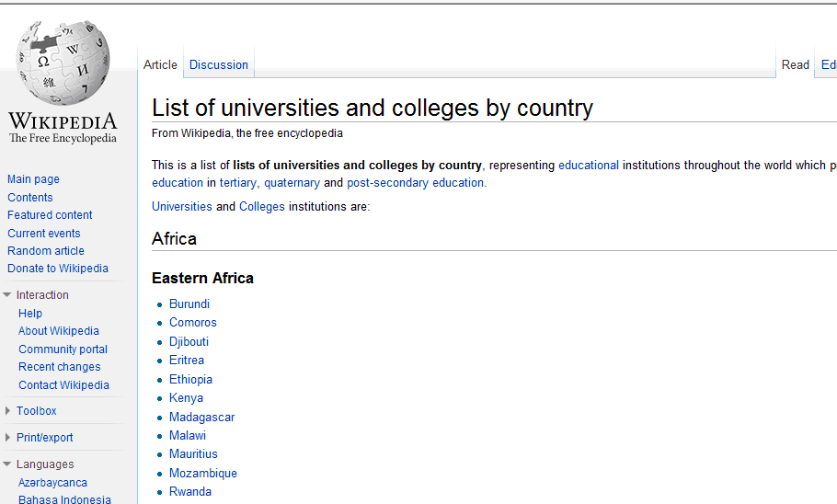Open the Main page link
This screenshot has height=504, width=837.
(33, 179)
